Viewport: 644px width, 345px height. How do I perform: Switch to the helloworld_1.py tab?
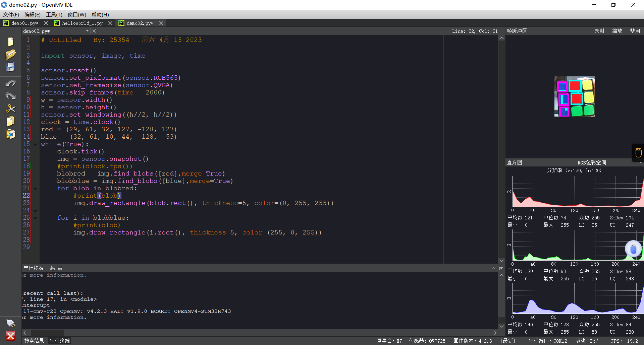[82, 23]
